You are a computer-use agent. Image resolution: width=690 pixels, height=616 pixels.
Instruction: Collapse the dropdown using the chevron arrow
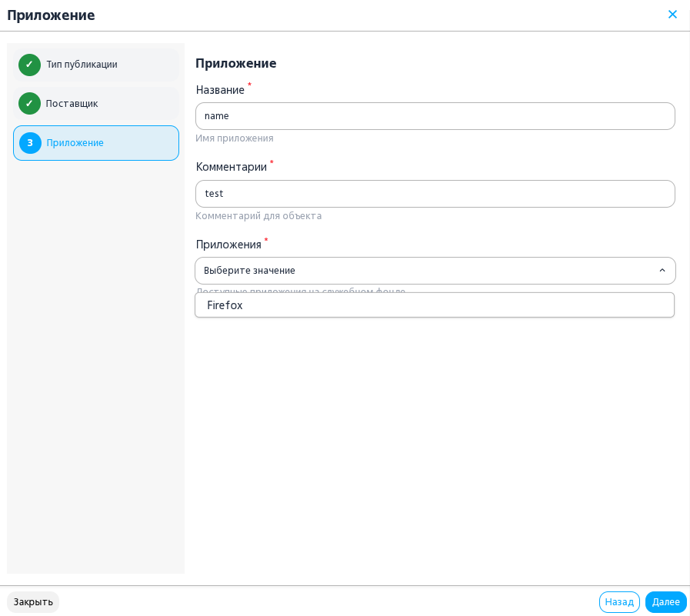[662, 271]
